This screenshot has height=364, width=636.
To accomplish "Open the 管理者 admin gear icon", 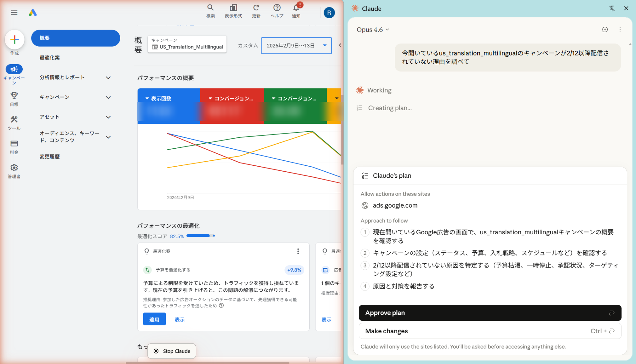I will [x=14, y=168].
